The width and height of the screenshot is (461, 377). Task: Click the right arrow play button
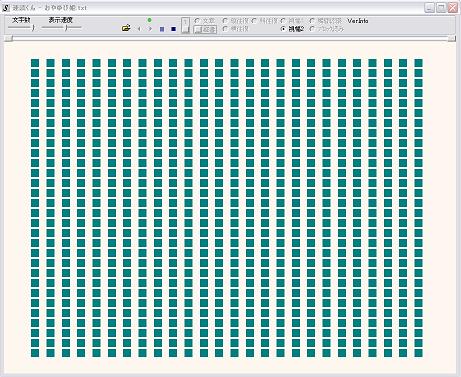point(150,29)
